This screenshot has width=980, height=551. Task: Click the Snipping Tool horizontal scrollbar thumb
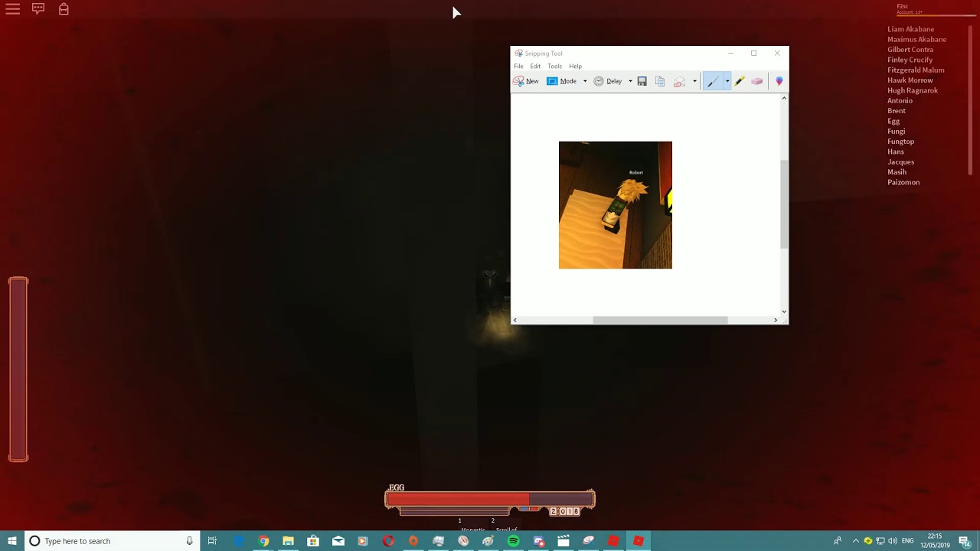coord(660,320)
